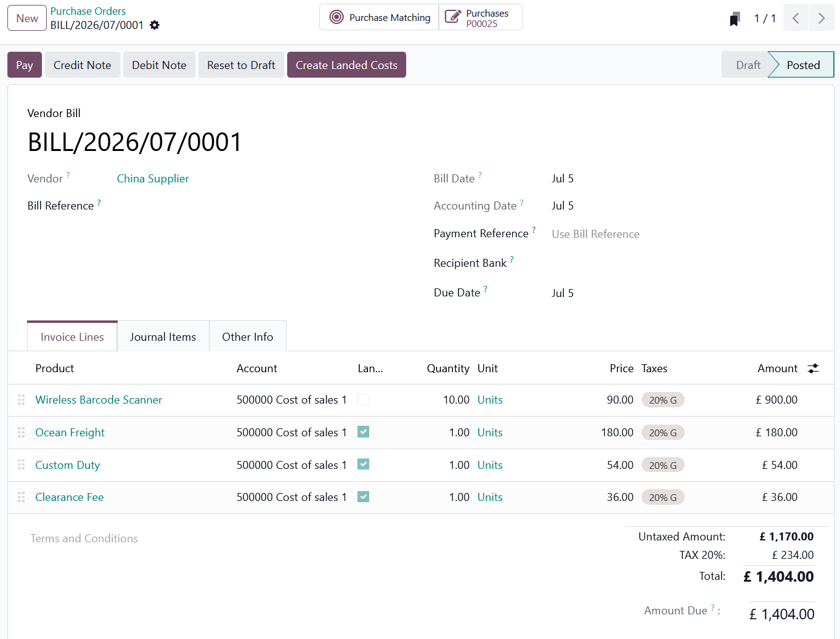Open the gear actions menu beside bill number
This screenshot has height=639, width=840.
tap(155, 25)
